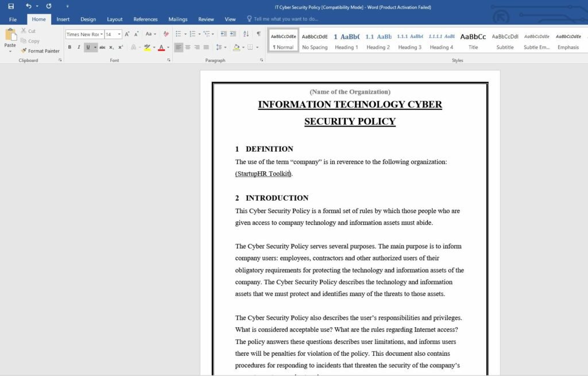Open the font name dropdown

pyautogui.click(x=102, y=34)
